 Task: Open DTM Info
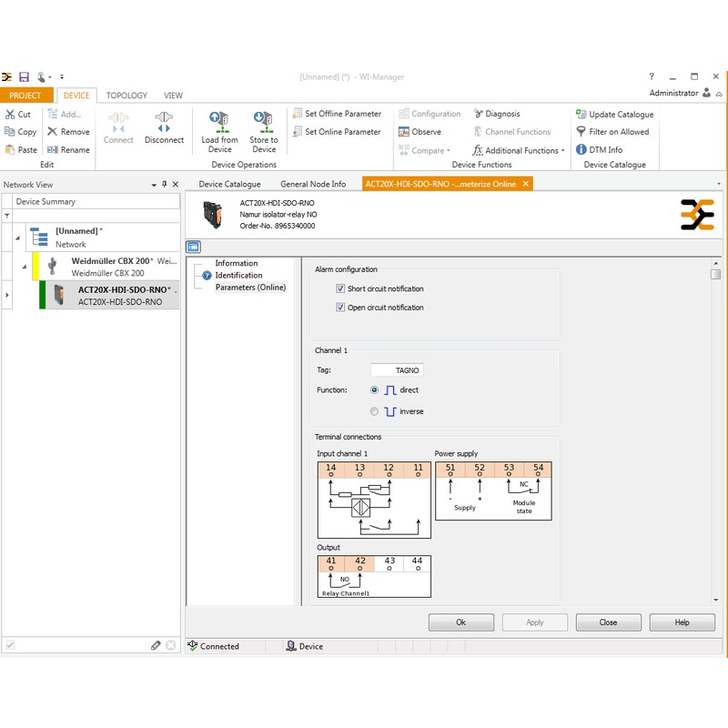click(x=600, y=150)
